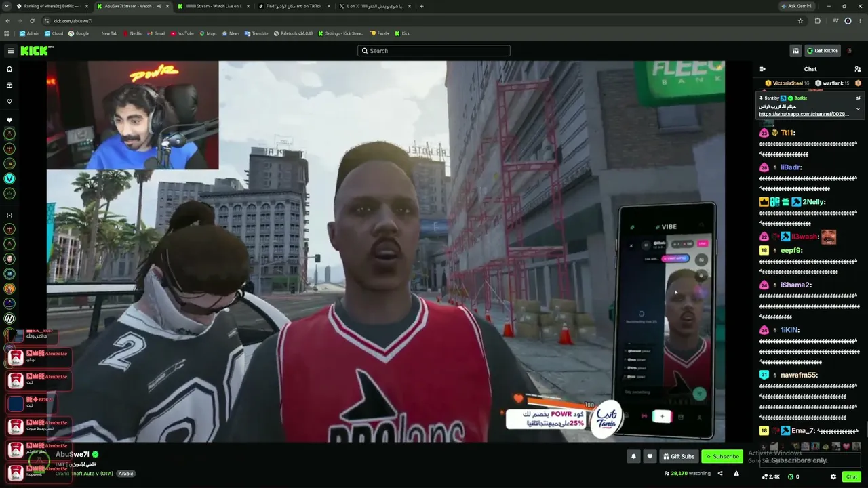868x488 pixels.
Task: Click chat username Tt11
Action: point(788,133)
